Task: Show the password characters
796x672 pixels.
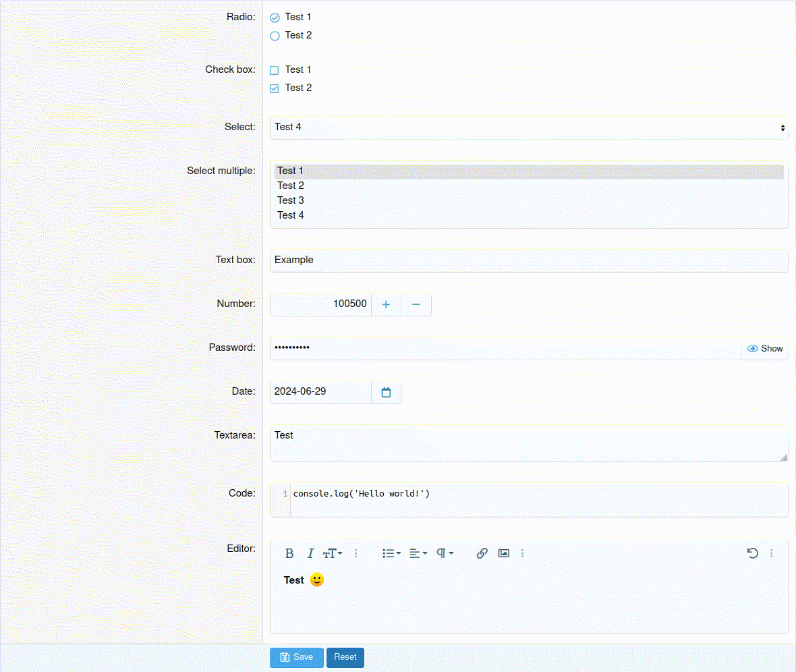Action: pos(765,349)
